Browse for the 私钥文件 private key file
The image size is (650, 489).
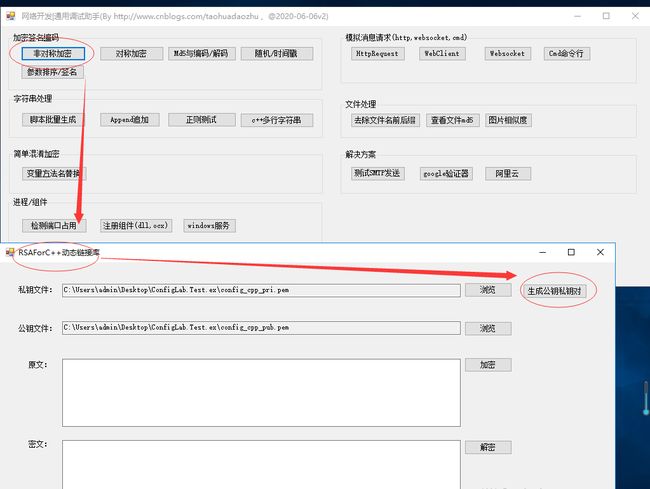[488, 290]
